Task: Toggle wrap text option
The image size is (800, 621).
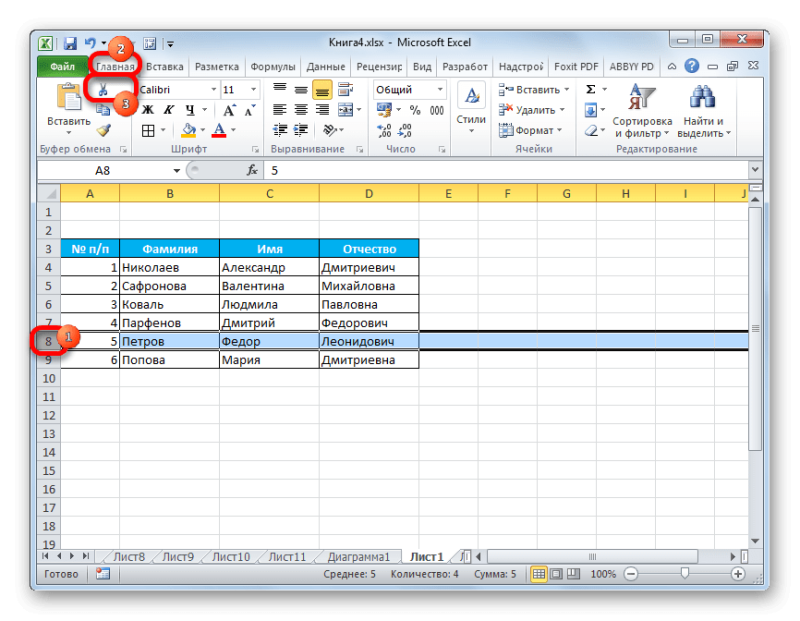Action: point(345,89)
